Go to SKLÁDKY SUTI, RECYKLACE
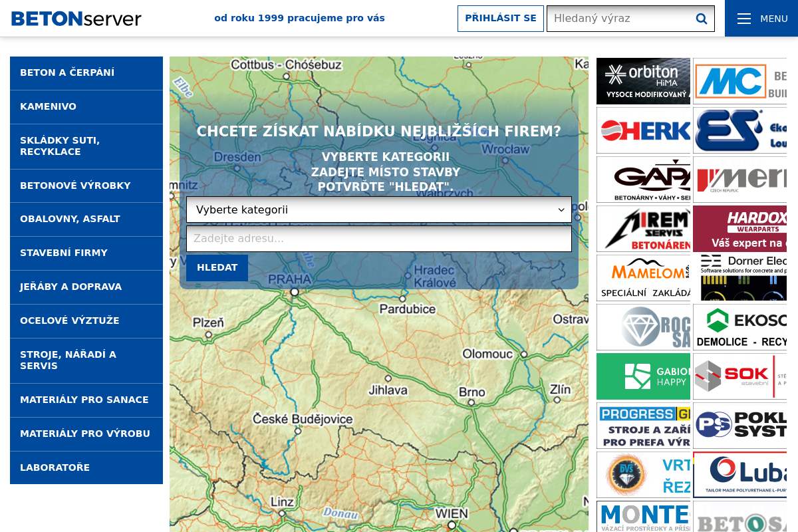Image resolution: width=798 pixels, height=532 pixels. pyautogui.click(x=86, y=146)
